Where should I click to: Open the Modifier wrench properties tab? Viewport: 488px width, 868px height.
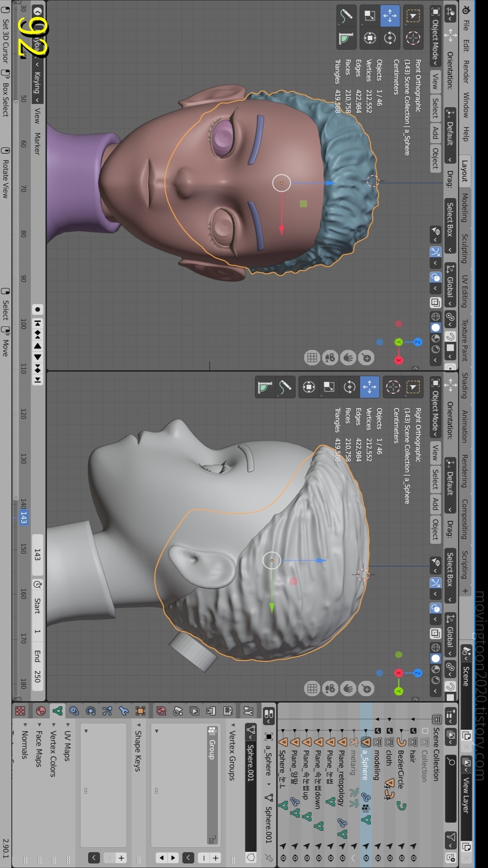click(x=124, y=711)
